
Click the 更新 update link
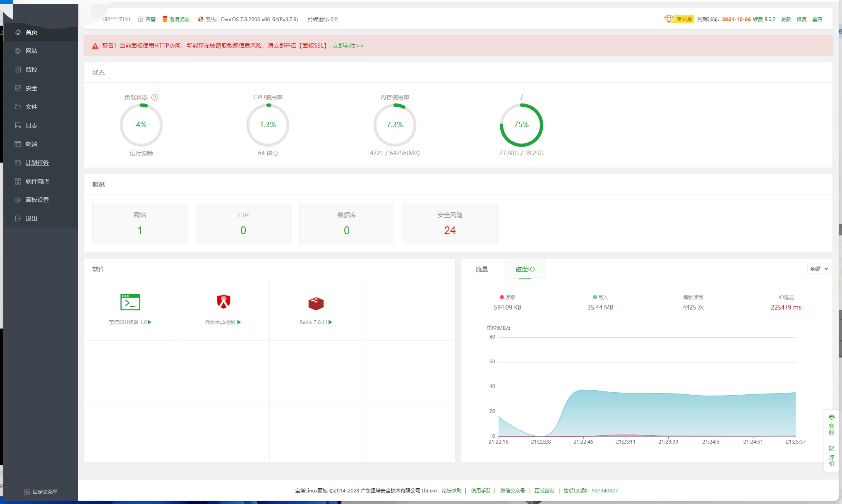click(786, 19)
